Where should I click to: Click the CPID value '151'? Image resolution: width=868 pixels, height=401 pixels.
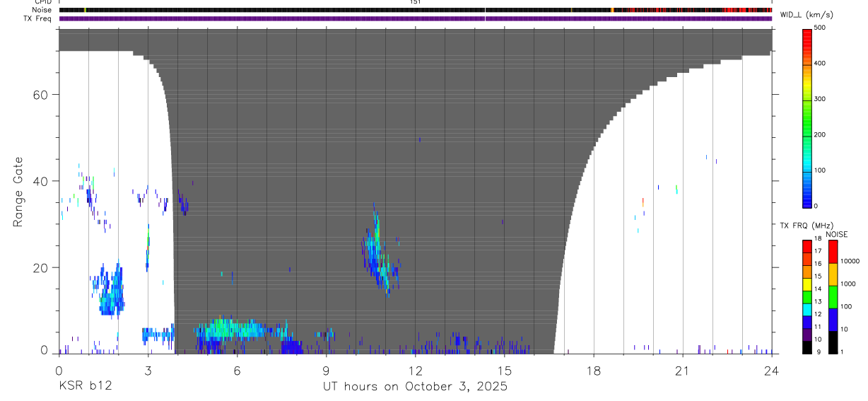[x=415, y=2]
